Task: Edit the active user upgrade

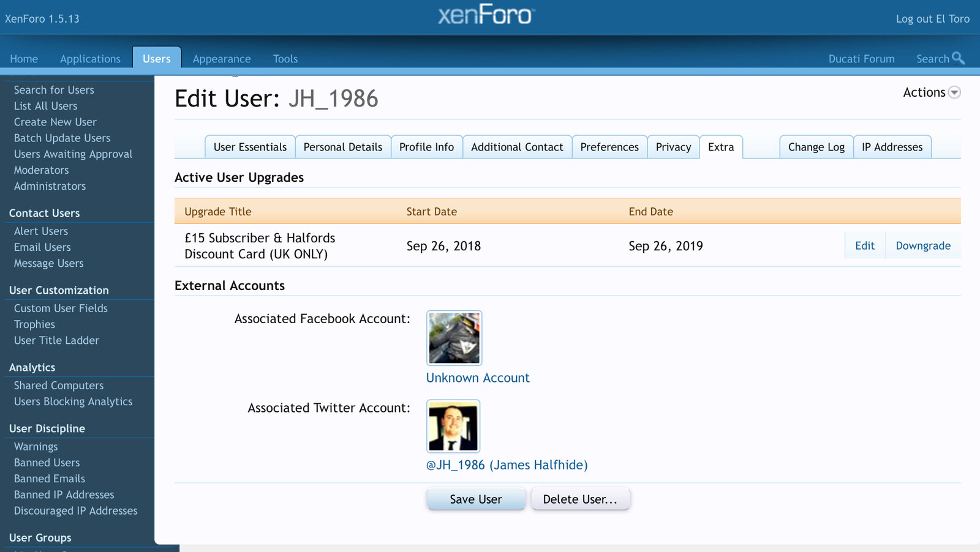Action: (x=864, y=245)
